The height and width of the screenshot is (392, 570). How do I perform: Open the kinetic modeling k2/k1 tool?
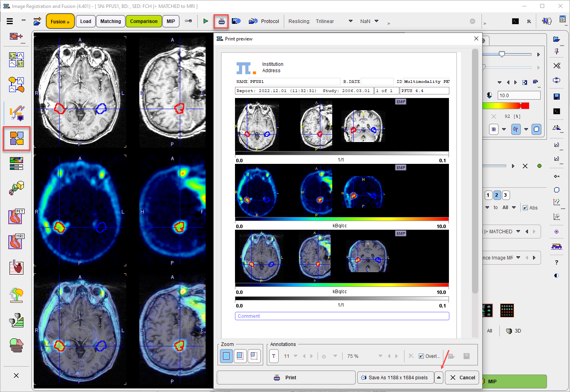tap(17, 60)
